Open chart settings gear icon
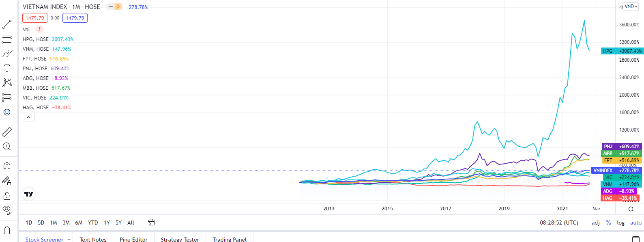The height and width of the screenshot is (242, 644). (x=631, y=209)
